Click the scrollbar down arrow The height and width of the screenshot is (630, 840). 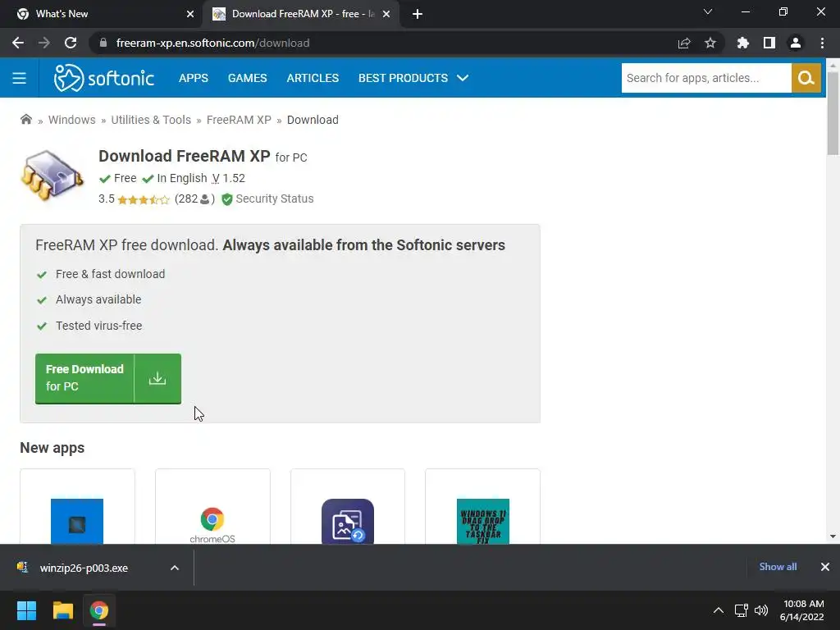[x=833, y=536]
